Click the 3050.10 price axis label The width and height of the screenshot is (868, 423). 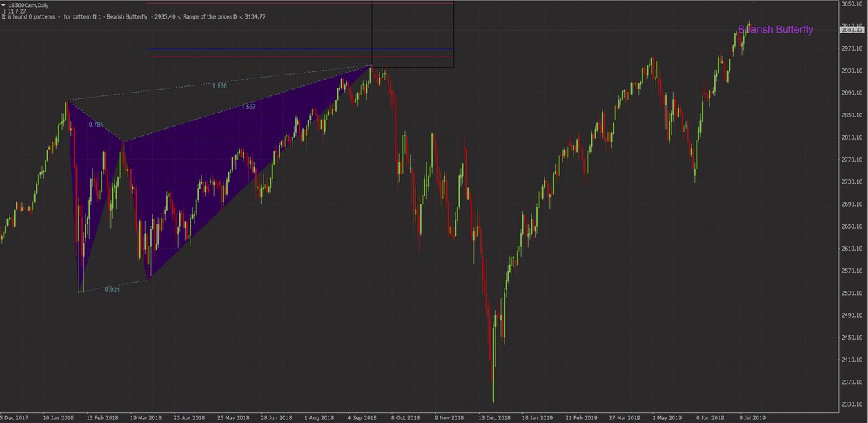852,4
